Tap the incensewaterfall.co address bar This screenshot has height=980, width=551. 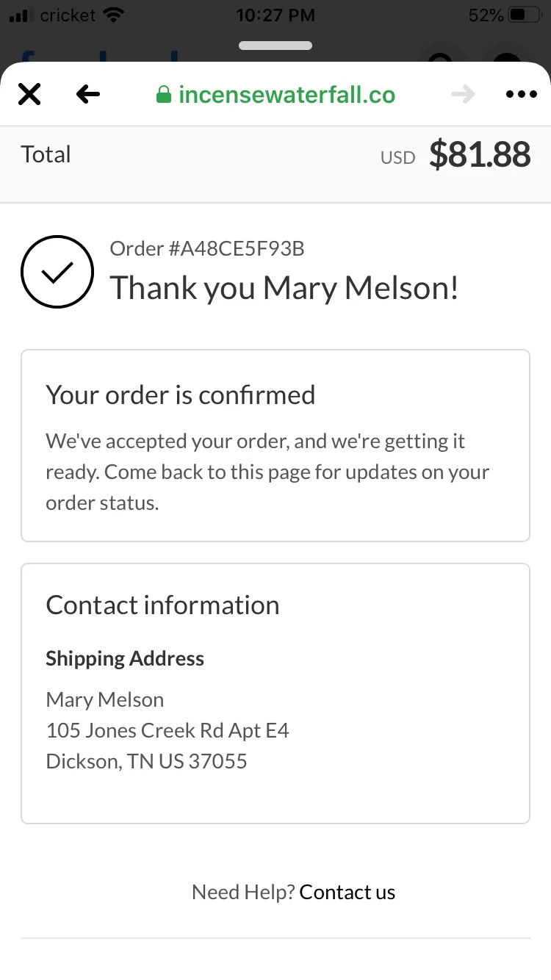coord(275,94)
